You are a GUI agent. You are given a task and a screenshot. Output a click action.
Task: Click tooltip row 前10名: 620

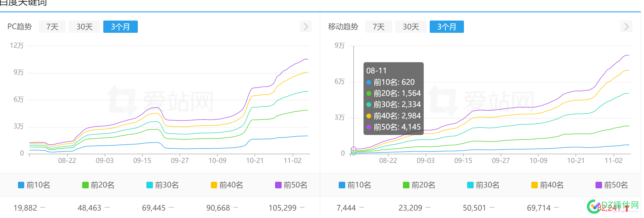point(390,82)
